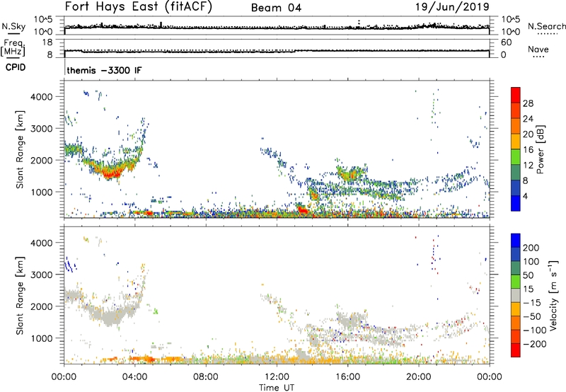This screenshot has height=392, width=566.
Task: Click the yellow 16-20 dB power colorbar segment
Action: click(x=516, y=142)
